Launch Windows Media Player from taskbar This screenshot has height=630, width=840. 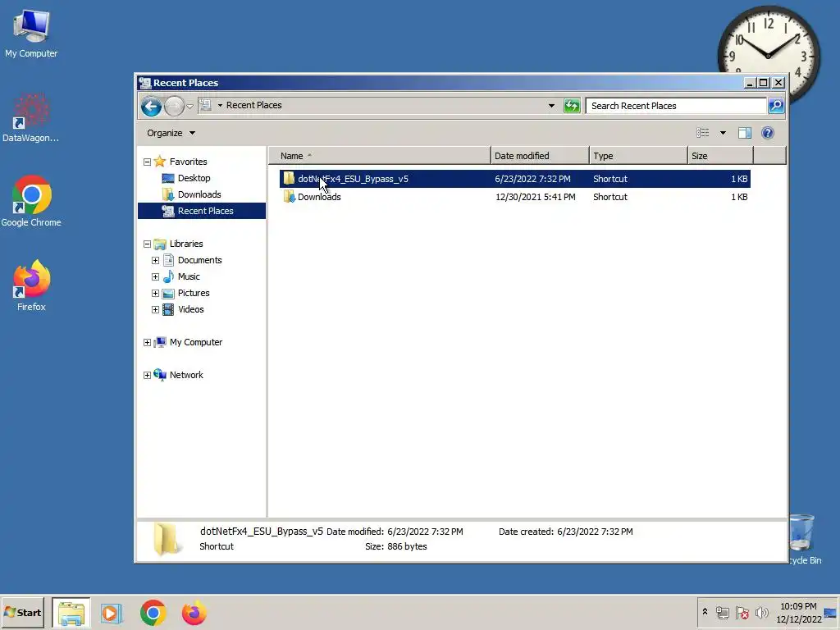click(x=112, y=613)
